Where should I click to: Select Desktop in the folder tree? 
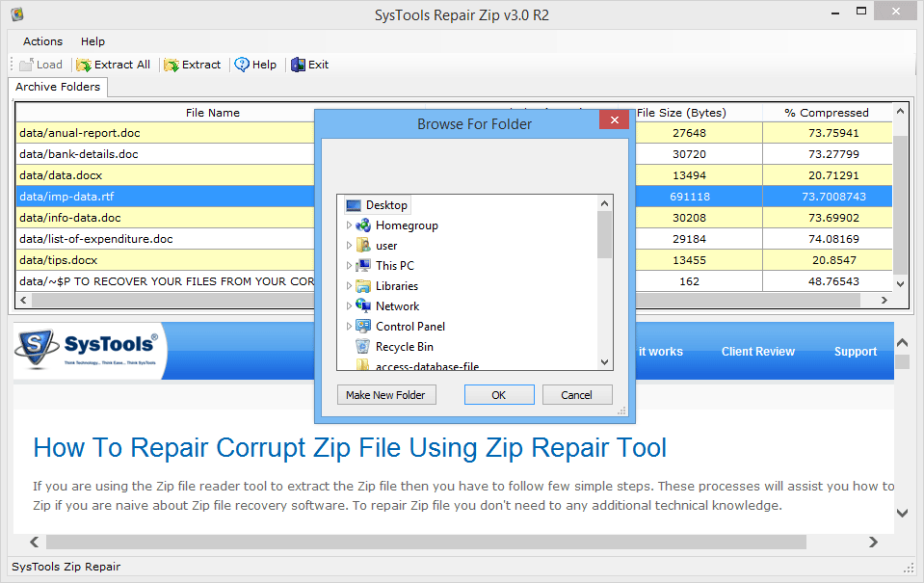(386, 205)
